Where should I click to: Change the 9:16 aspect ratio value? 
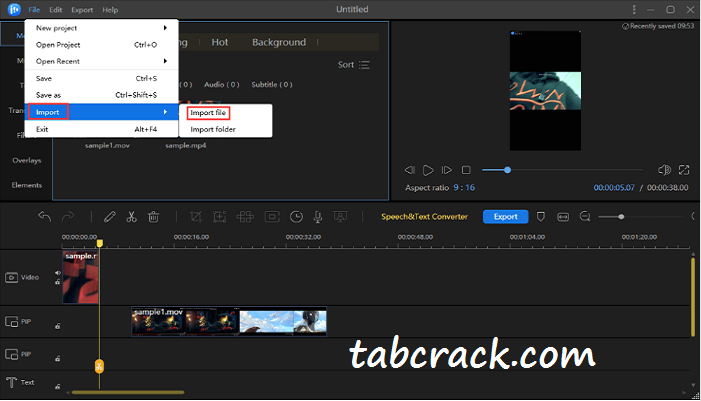[464, 188]
